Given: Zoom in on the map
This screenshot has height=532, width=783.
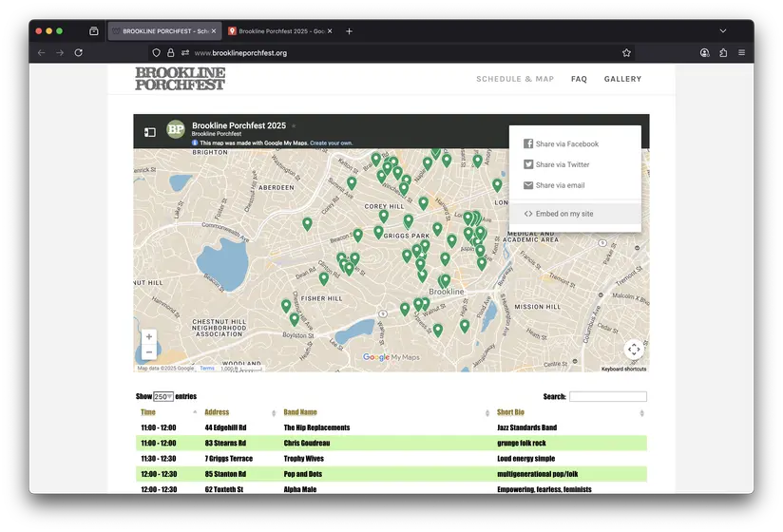Looking at the screenshot, I should (x=149, y=336).
